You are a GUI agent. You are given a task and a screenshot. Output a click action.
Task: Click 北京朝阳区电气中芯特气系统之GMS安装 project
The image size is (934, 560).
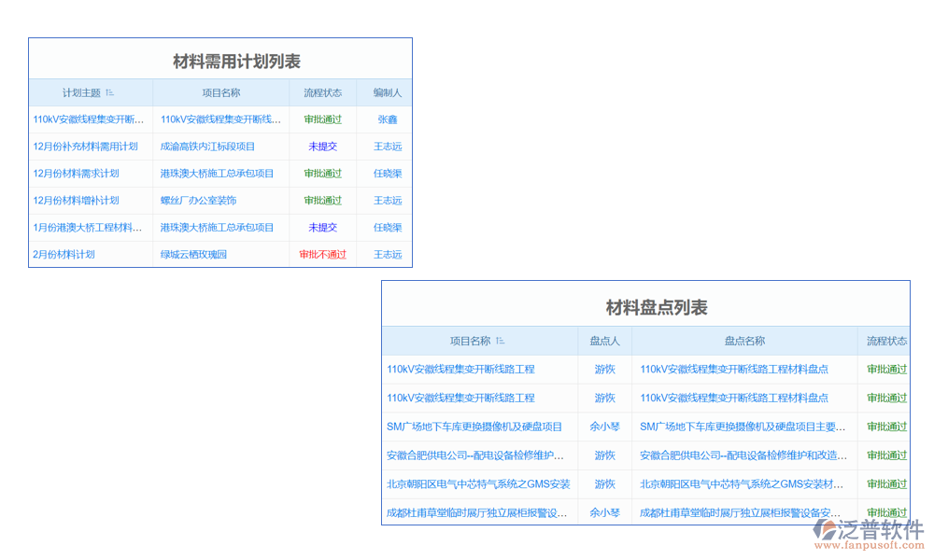(x=478, y=484)
